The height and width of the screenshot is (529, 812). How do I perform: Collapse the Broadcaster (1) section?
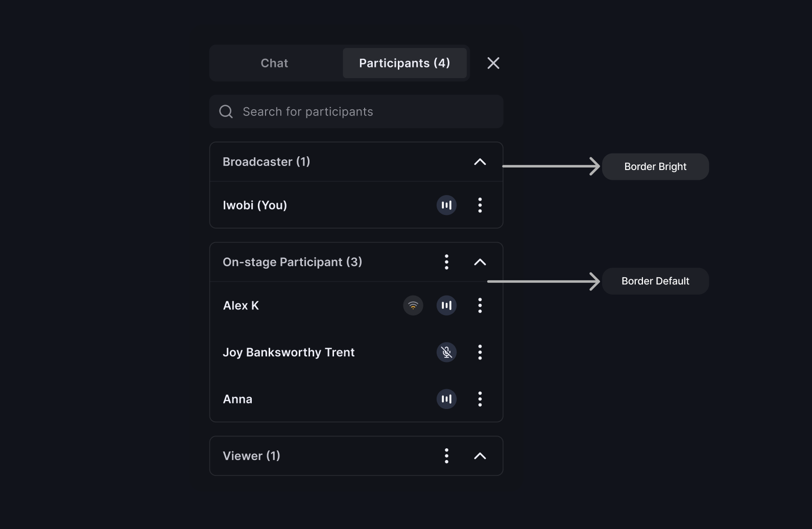[x=480, y=162]
